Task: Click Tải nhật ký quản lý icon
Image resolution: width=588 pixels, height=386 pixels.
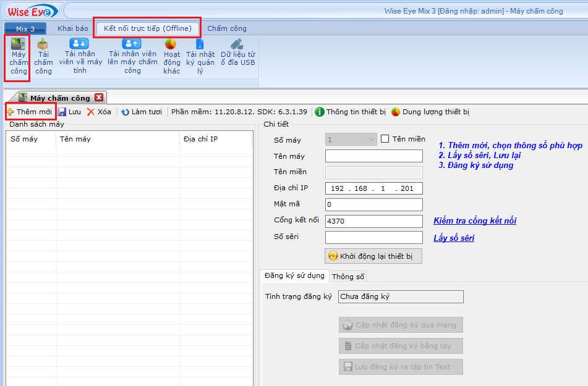Action: click(200, 57)
